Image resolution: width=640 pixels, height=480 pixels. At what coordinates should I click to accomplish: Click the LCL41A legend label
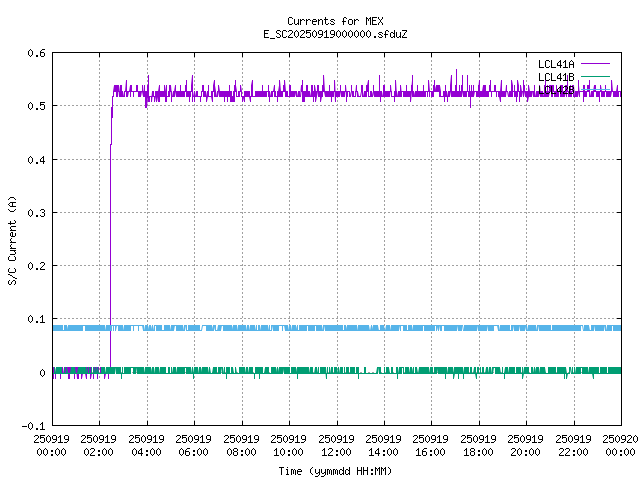click(x=557, y=63)
